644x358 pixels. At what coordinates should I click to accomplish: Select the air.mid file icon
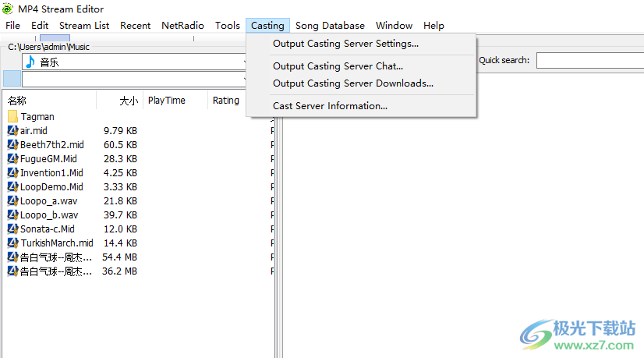(x=12, y=131)
